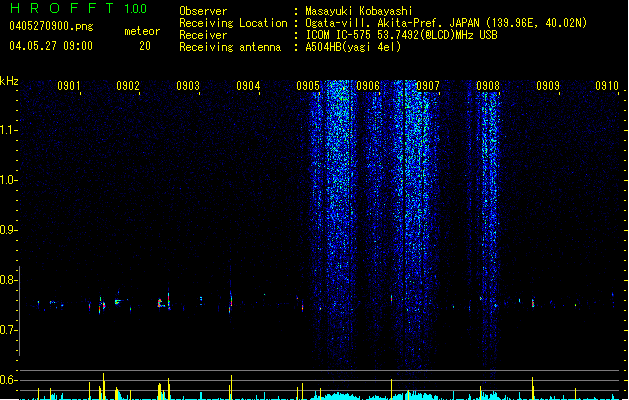Click the Receiving antenna label
This screenshot has height=400, width=629.
coord(230,47)
